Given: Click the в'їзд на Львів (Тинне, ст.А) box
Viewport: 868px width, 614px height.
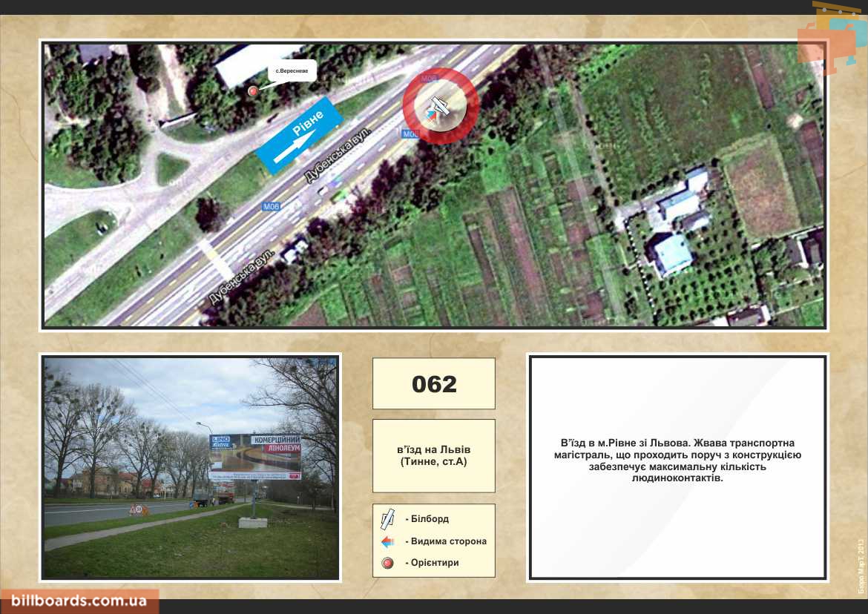Looking at the screenshot, I should 434,456.
